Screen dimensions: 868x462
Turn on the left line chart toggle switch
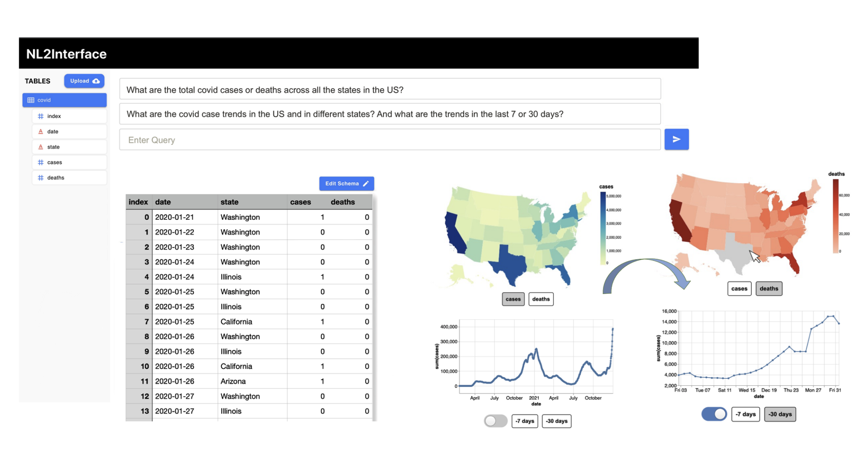pyautogui.click(x=495, y=421)
